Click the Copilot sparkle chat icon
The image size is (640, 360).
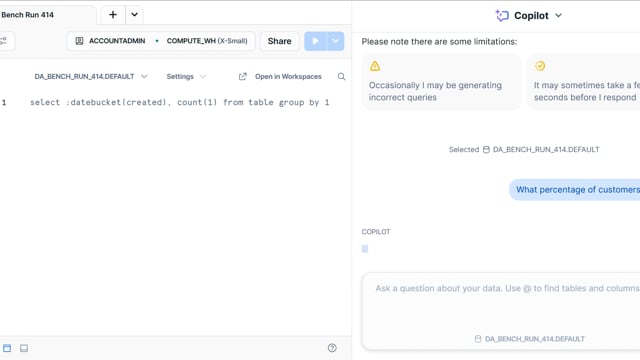(502, 16)
